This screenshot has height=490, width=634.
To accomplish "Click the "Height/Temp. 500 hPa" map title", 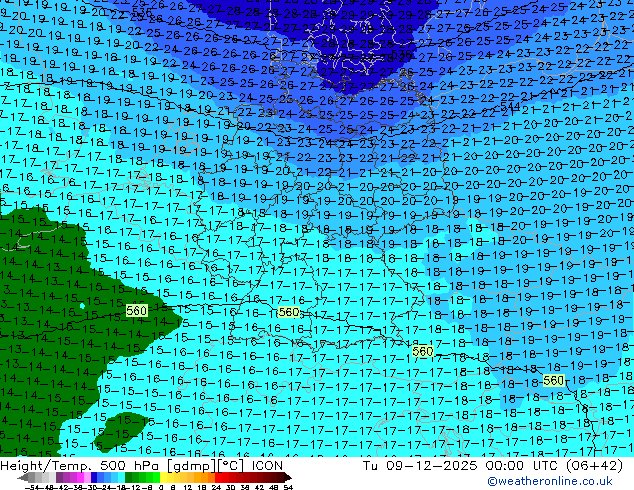I will click(80, 466).
